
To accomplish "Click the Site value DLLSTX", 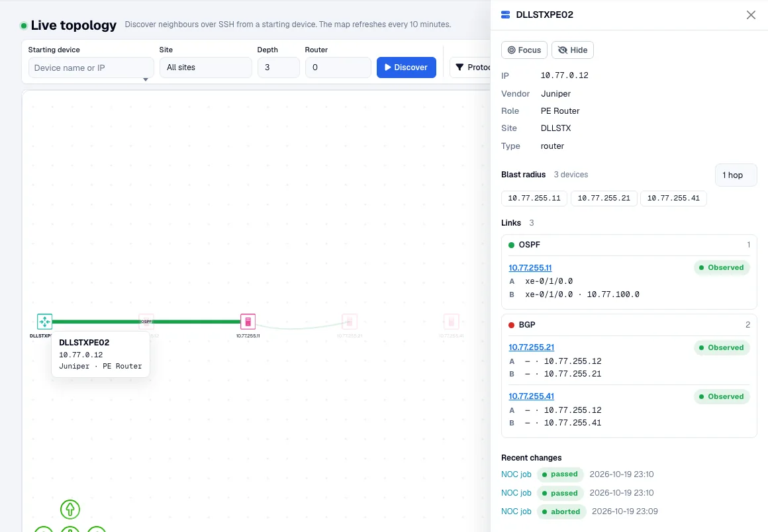I will pyautogui.click(x=556, y=128).
